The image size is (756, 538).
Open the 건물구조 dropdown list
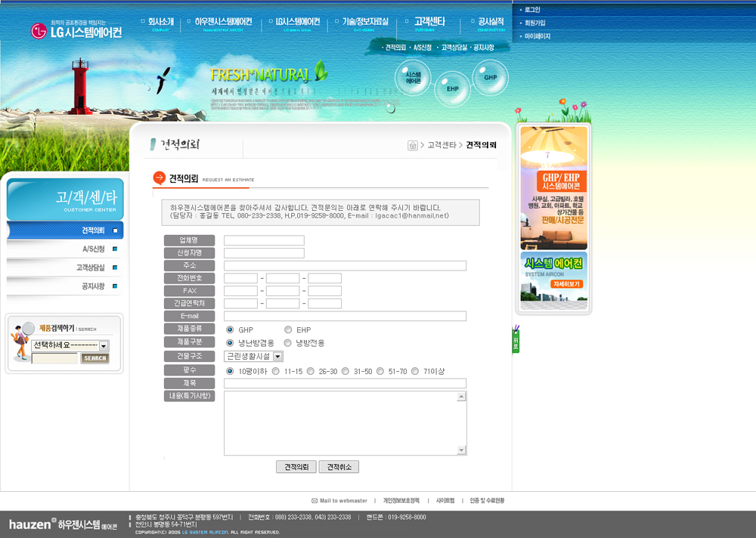277,356
